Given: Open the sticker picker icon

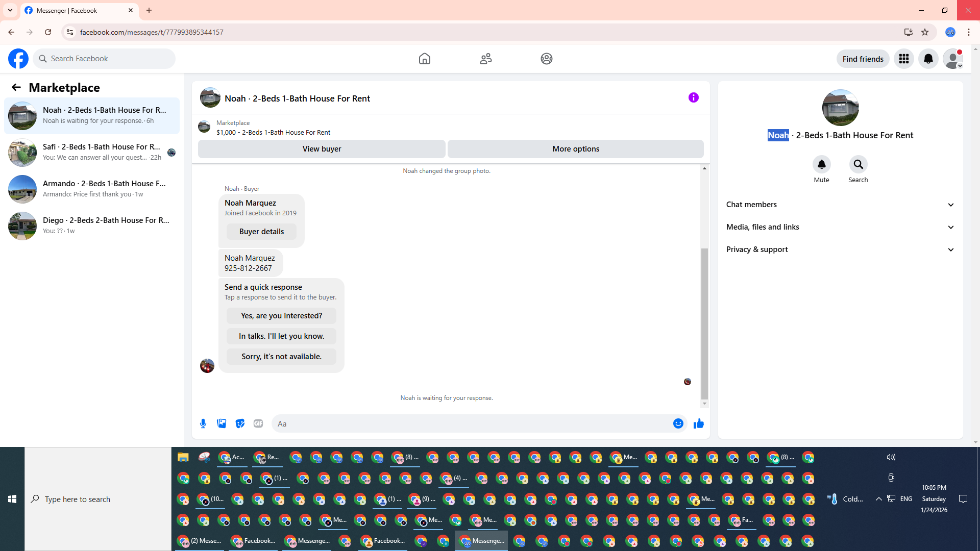Looking at the screenshot, I should (x=240, y=423).
